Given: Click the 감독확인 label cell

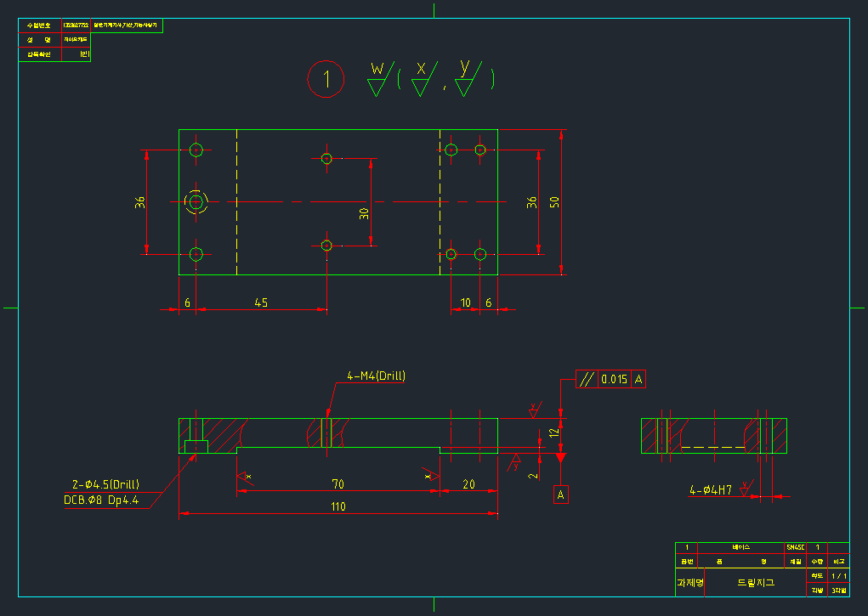Looking at the screenshot, I should [39, 54].
